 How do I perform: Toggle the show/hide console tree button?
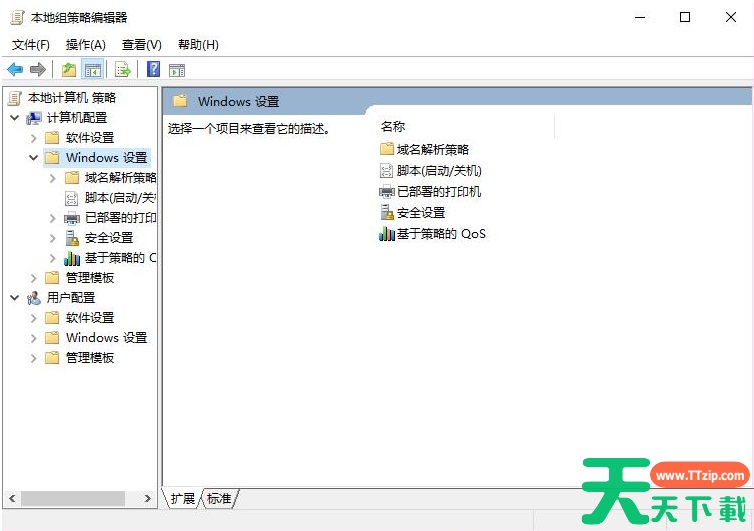(x=92, y=69)
